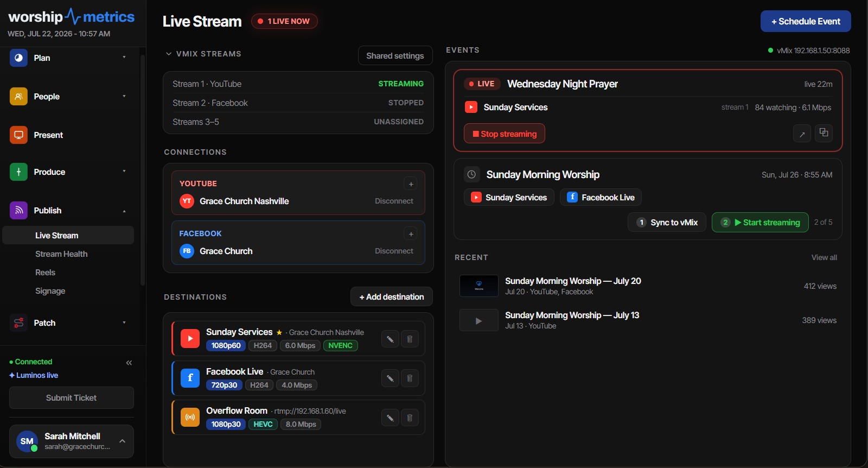
Task: Select Live Stream in sidebar
Action: (68, 235)
